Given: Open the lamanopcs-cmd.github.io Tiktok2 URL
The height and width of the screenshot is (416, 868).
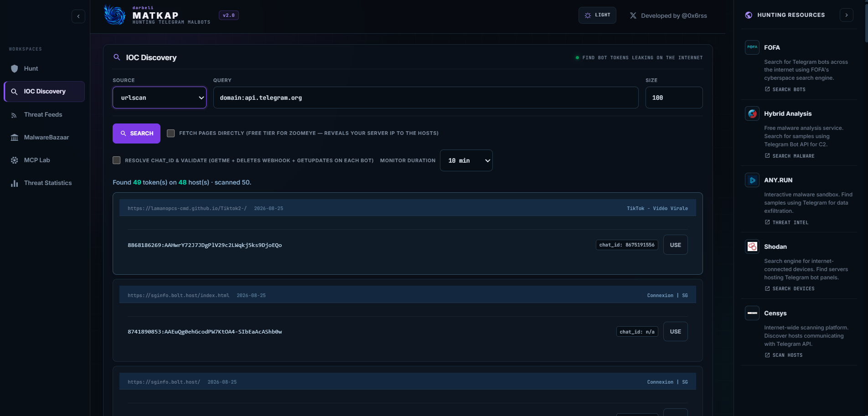Looking at the screenshot, I should pyautogui.click(x=187, y=209).
